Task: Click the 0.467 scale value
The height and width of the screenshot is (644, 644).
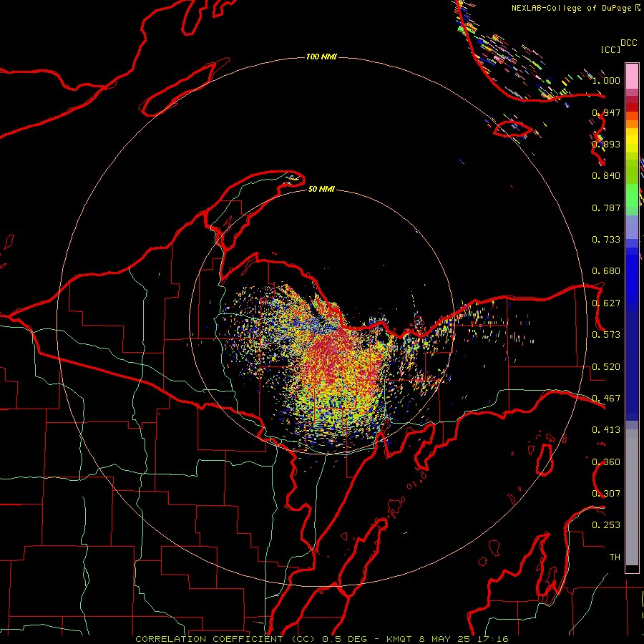Action: click(606, 399)
